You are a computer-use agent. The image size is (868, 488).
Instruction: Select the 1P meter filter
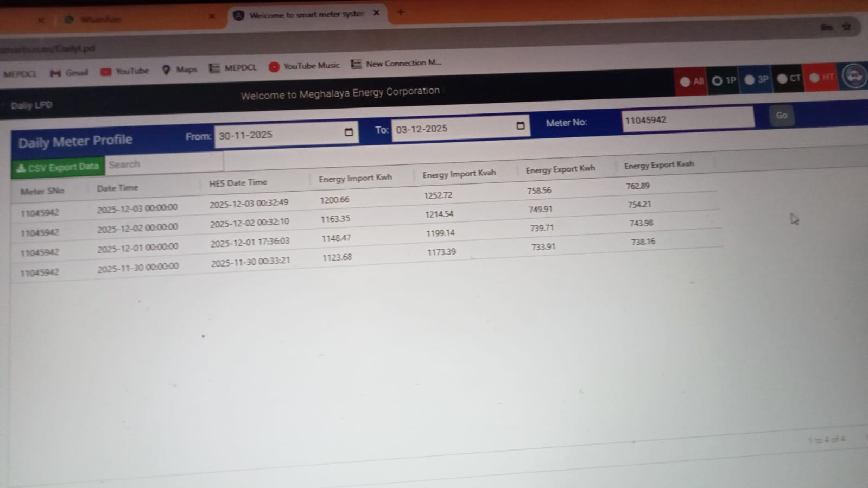pos(724,80)
